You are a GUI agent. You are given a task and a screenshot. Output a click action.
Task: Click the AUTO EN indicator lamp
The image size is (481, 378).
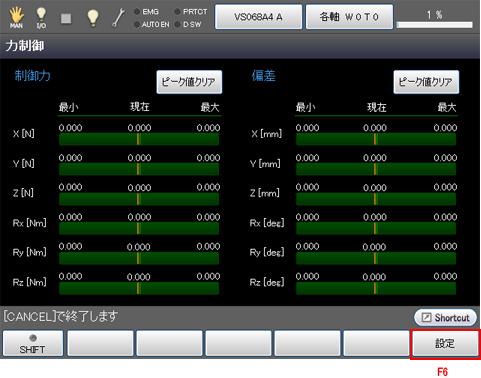137,24
